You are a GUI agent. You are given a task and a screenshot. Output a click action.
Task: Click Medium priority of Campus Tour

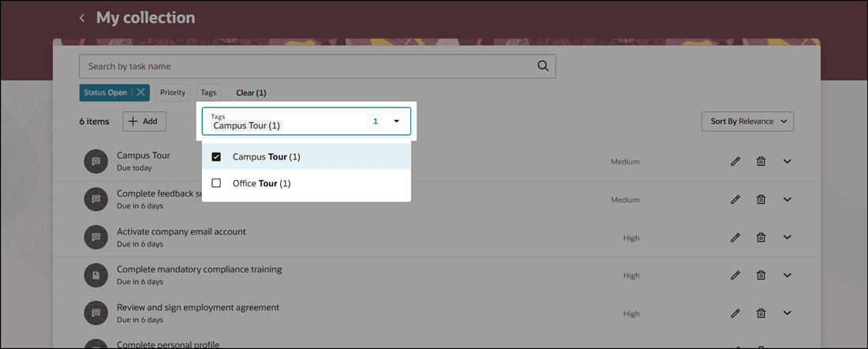(x=625, y=162)
